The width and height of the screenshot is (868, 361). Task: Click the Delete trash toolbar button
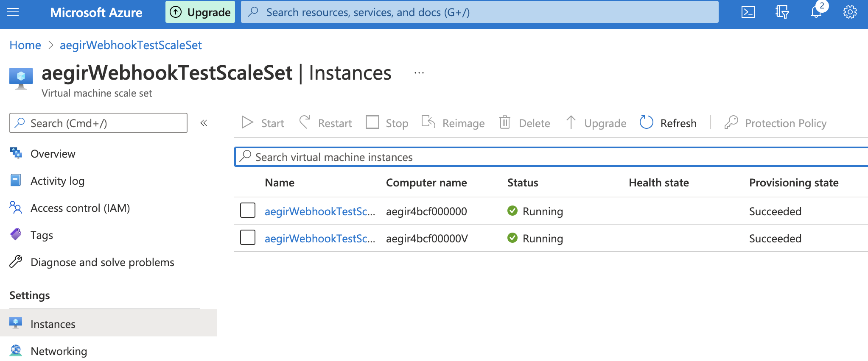coord(524,123)
